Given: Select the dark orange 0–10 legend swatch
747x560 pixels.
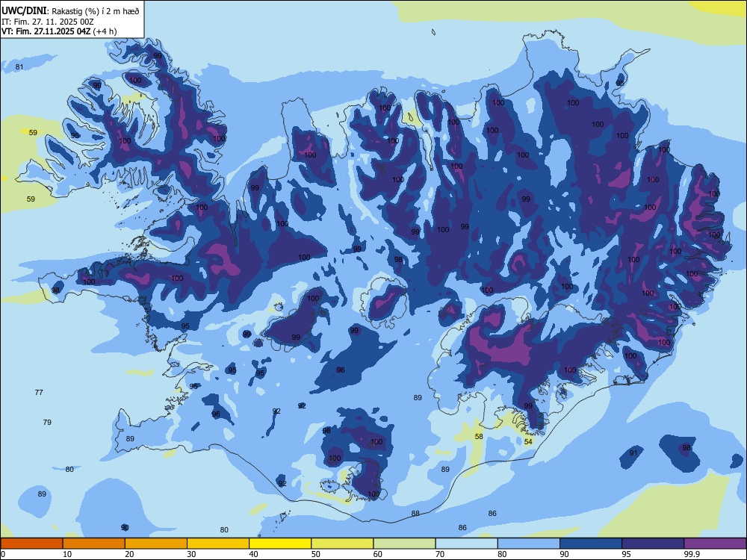Looking at the screenshot, I should point(31,544).
